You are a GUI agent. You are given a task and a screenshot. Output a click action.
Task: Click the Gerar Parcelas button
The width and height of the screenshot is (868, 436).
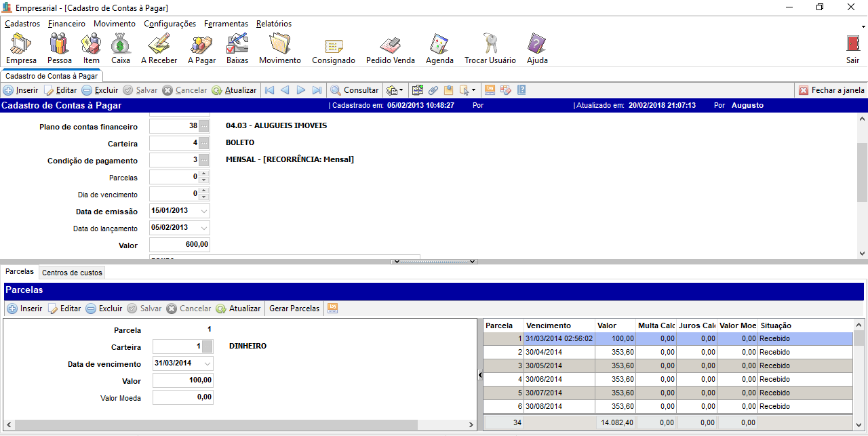294,309
